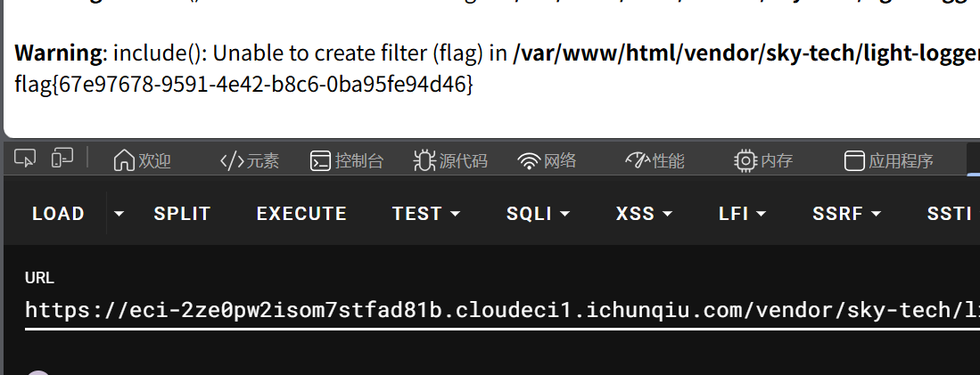Viewport: 980px width, 375px height.
Task: Open the XSS payload dropdown
Action: pos(644,214)
